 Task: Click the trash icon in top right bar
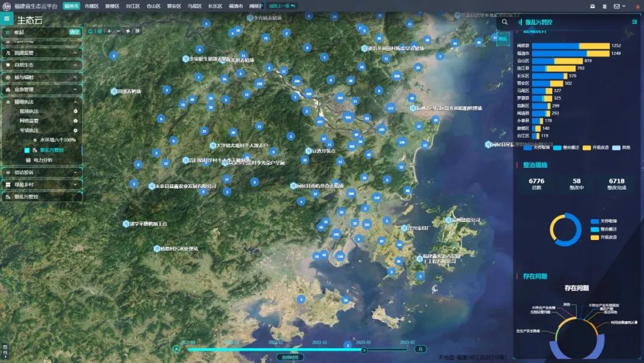click(605, 6)
